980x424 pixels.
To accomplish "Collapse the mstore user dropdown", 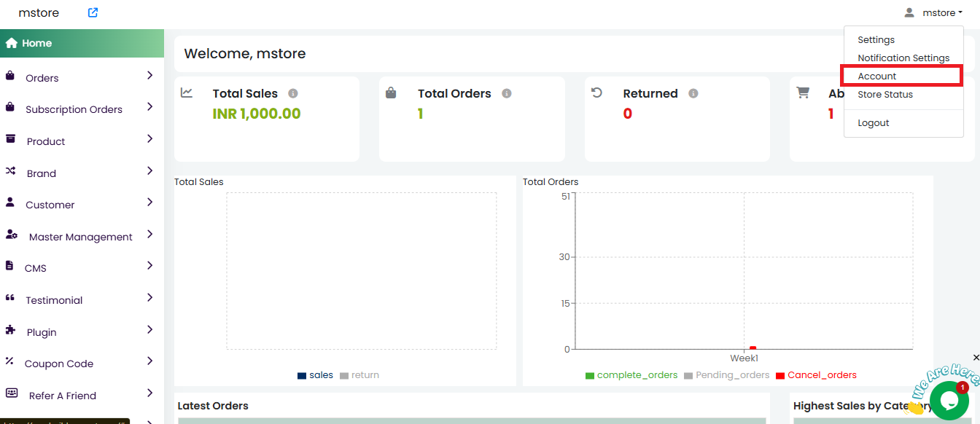I will pyautogui.click(x=933, y=12).
